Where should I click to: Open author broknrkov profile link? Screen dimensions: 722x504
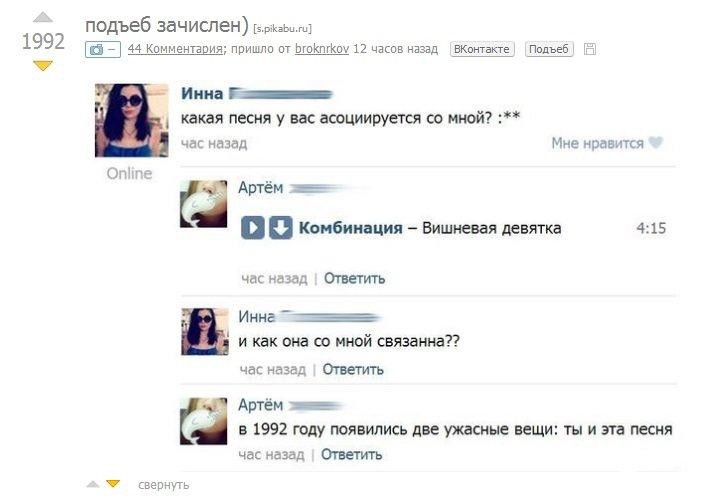pyautogui.click(x=321, y=49)
